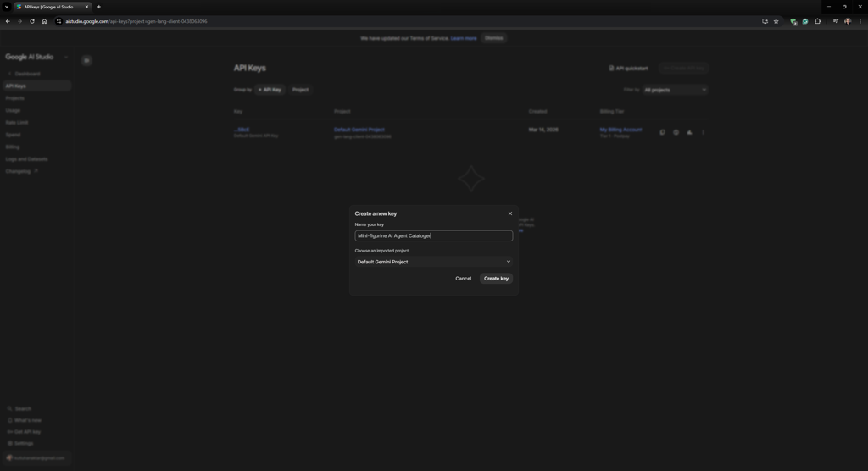Dismiss the Terms of Service banner

494,38
